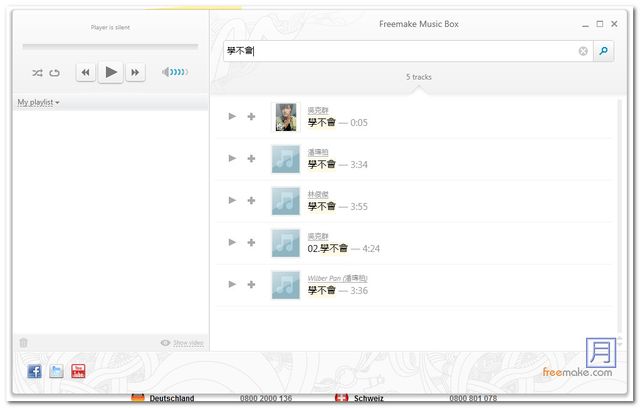Minimize the Freemake Music Box window
The width and height of the screenshot is (640, 408).
pyautogui.click(x=585, y=24)
